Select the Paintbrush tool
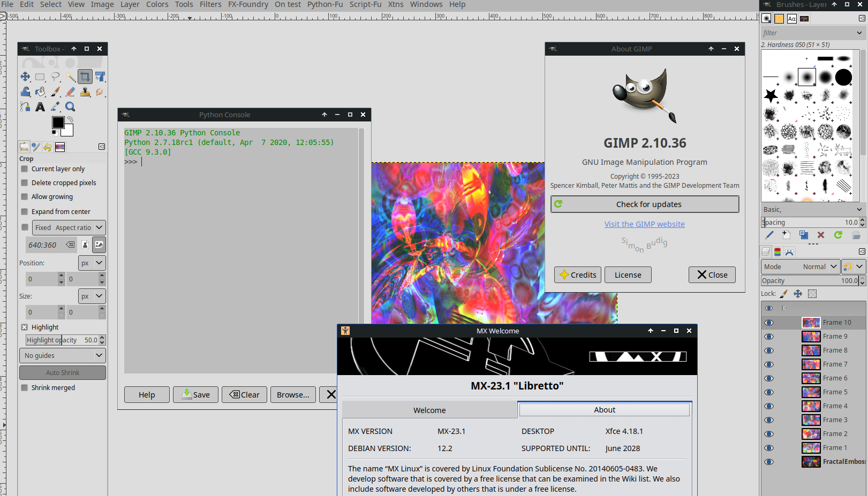868x496 pixels. 55,91
